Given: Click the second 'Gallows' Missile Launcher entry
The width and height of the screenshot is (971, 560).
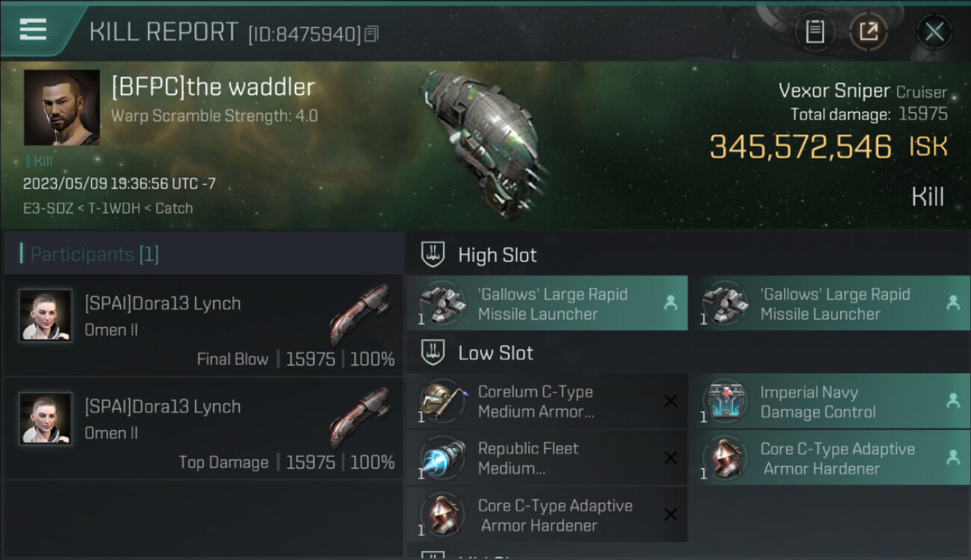Looking at the screenshot, I should [x=829, y=303].
